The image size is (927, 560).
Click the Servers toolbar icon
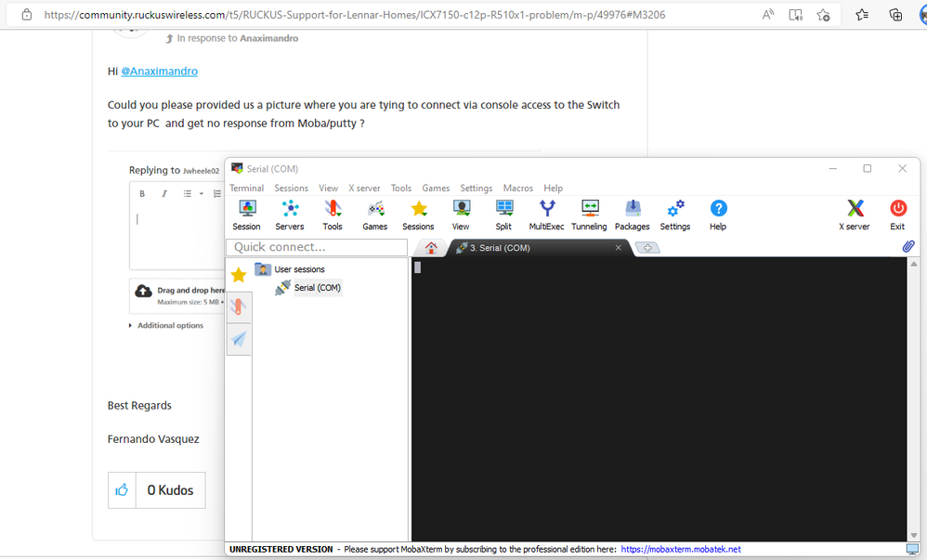point(289,215)
